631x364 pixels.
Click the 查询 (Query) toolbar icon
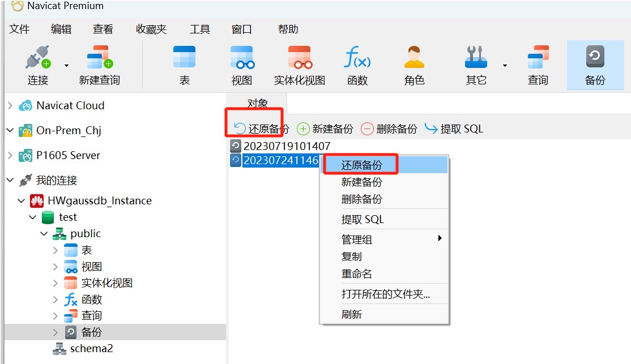pos(537,64)
